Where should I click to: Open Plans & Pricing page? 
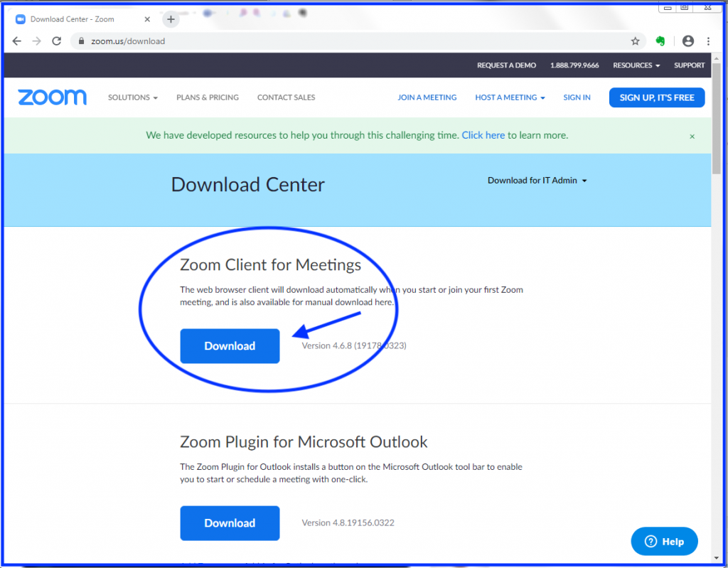(x=207, y=97)
